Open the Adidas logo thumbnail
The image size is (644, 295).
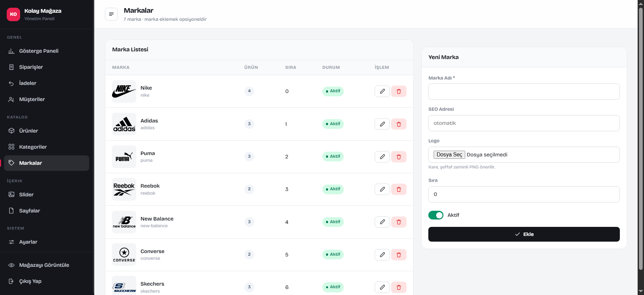pos(124,124)
